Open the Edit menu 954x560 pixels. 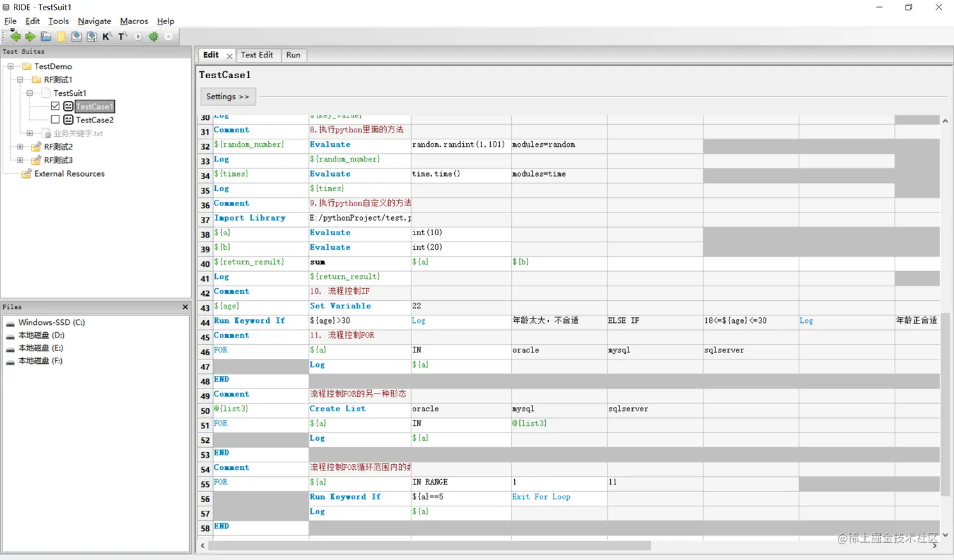coord(32,21)
